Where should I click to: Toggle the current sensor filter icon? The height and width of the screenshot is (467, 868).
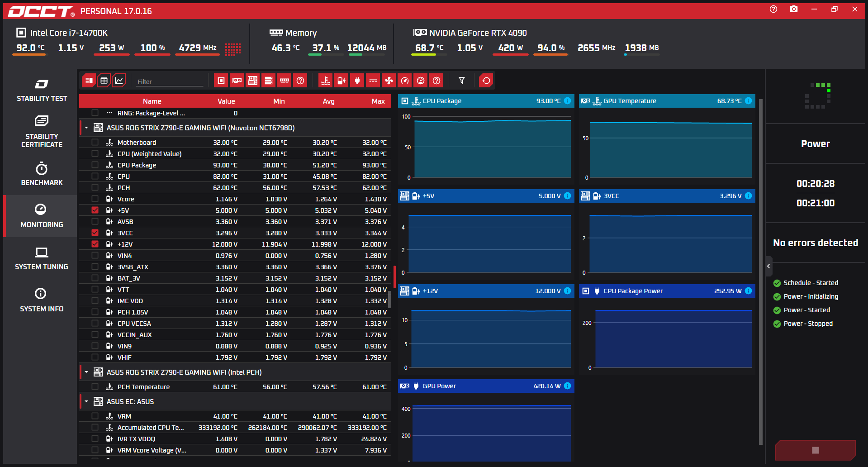(x=373, y=81)
